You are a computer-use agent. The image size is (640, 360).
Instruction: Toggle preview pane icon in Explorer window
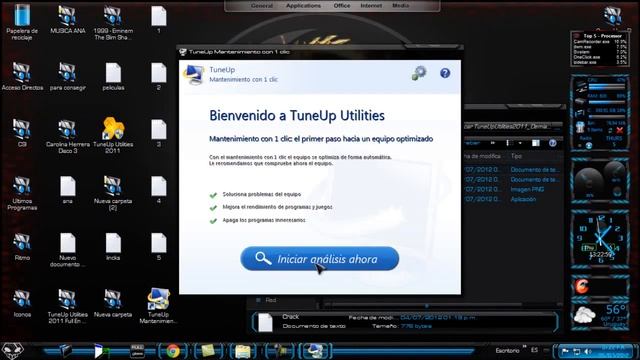pos(536,143)
